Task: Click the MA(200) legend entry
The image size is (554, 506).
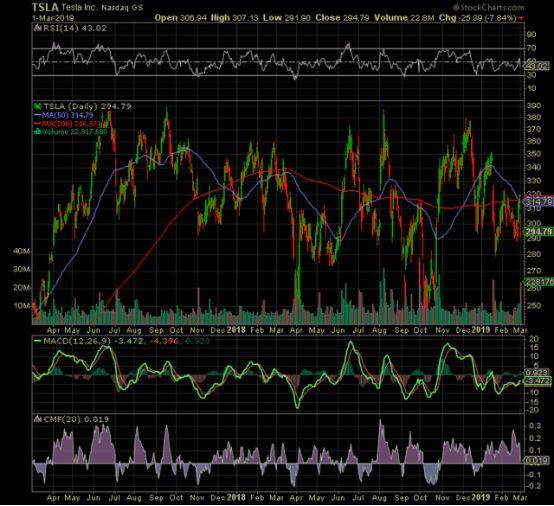Action: pyautogui.click(x=70, y=124)
